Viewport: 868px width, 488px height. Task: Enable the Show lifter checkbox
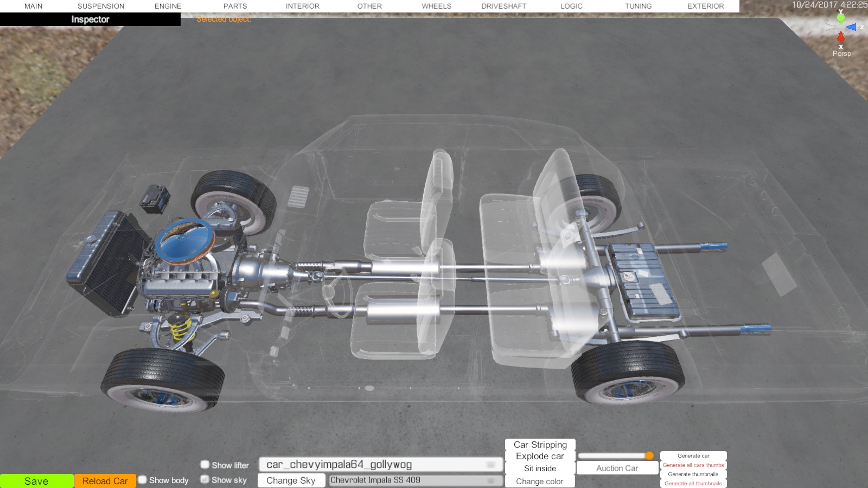[x=205, y=465]
